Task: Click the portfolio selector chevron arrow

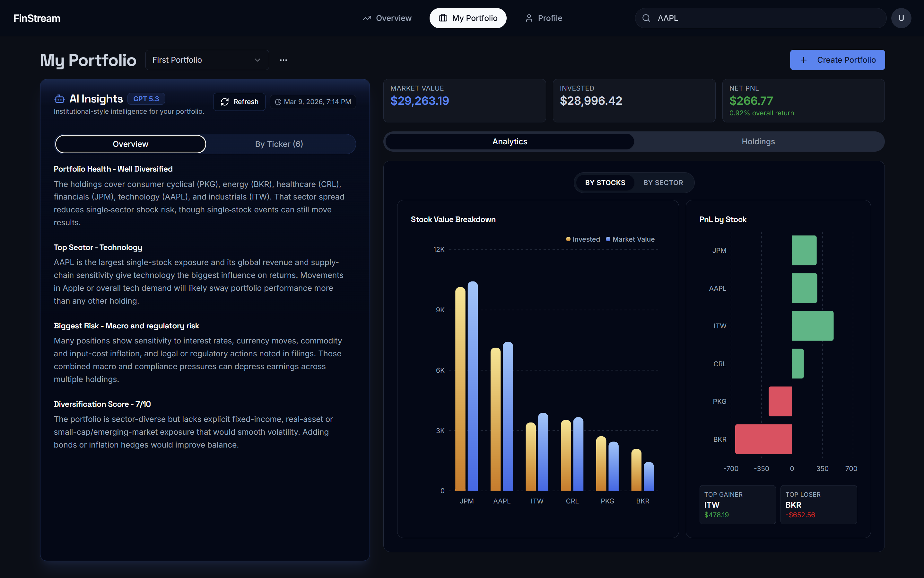Action: tap(257, 60)
